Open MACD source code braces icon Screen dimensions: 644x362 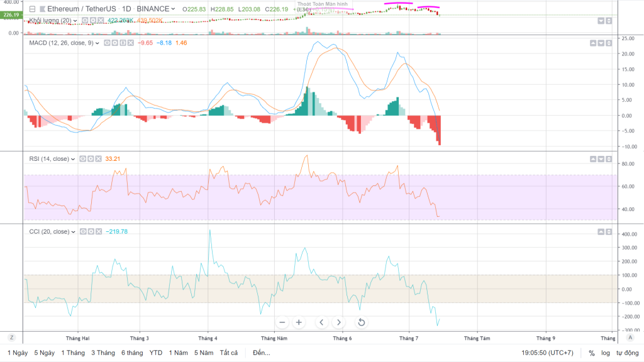click(x=123, y=43)
